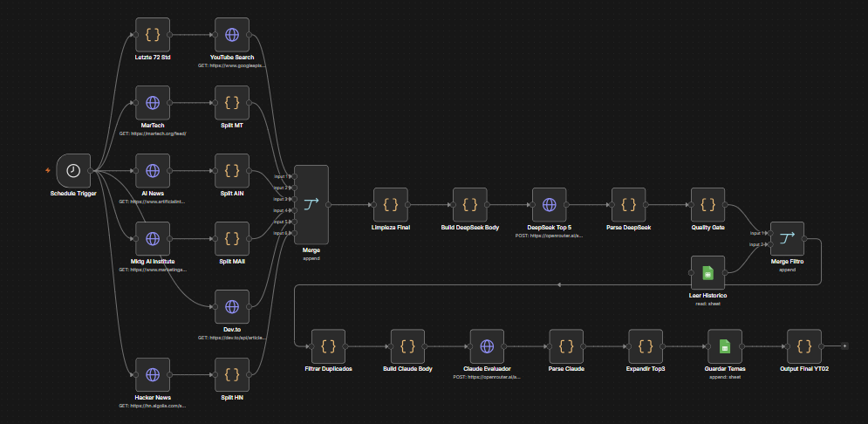Click the Claude Evaluador POST URL subtitle

(487, 377)
